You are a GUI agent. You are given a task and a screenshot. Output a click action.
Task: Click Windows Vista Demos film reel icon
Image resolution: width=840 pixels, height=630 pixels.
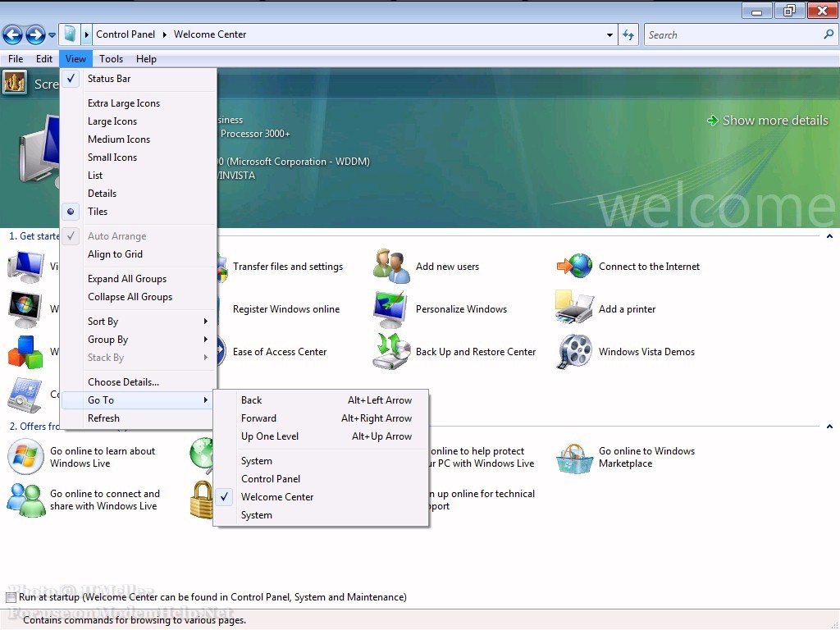point(575,352)
